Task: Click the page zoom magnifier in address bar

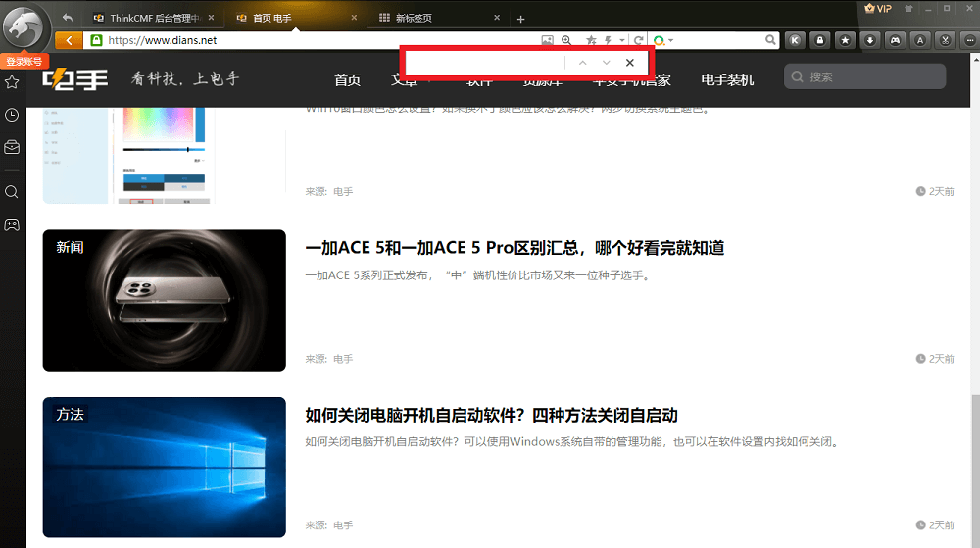Action: tap(566, 40)
